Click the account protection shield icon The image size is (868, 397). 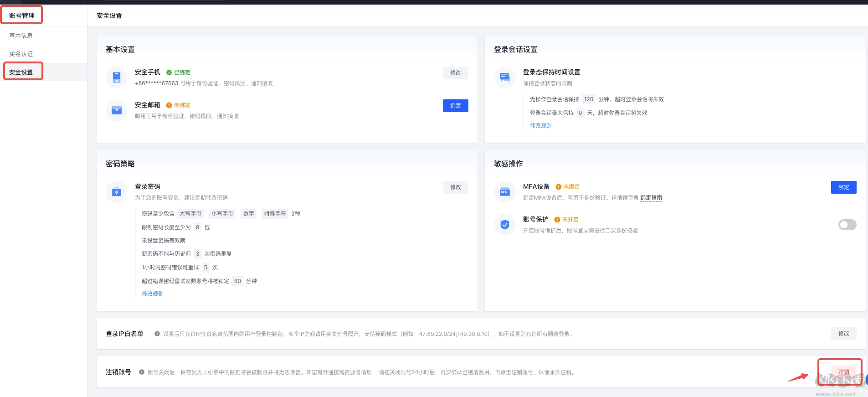(x=505, y=225)
